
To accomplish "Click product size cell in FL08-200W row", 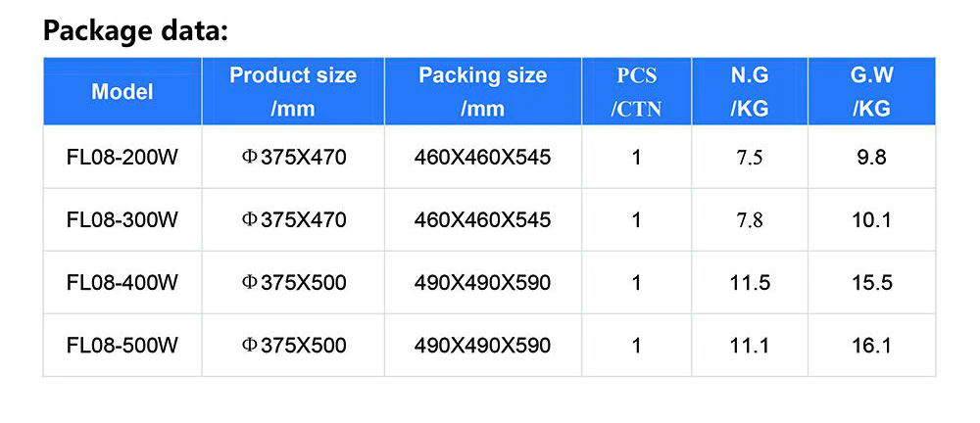I will point(294,157).
